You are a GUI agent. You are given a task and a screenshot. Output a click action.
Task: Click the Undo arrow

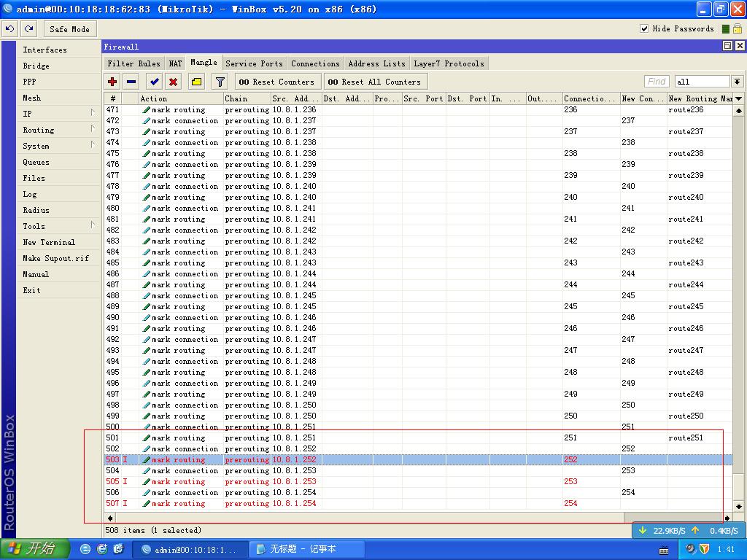(x=9, y=28)
